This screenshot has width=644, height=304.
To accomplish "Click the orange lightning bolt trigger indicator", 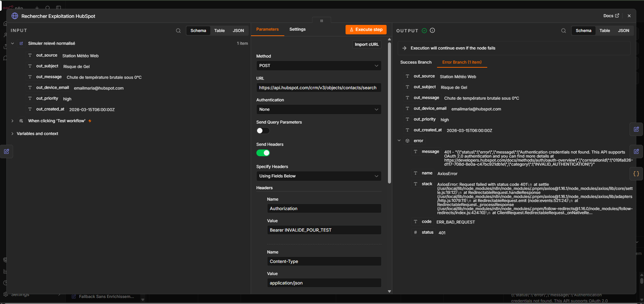I will click(x=90, y=121).
